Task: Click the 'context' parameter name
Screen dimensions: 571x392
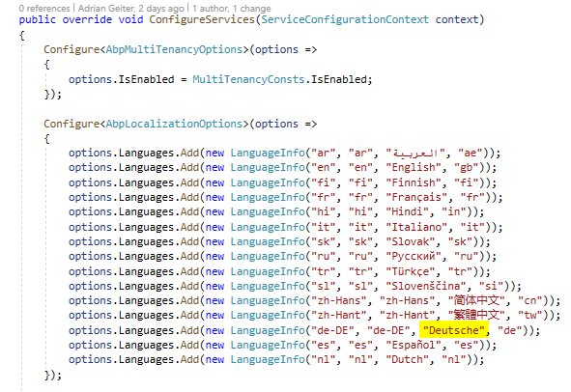Action: (x=457, y=19)
